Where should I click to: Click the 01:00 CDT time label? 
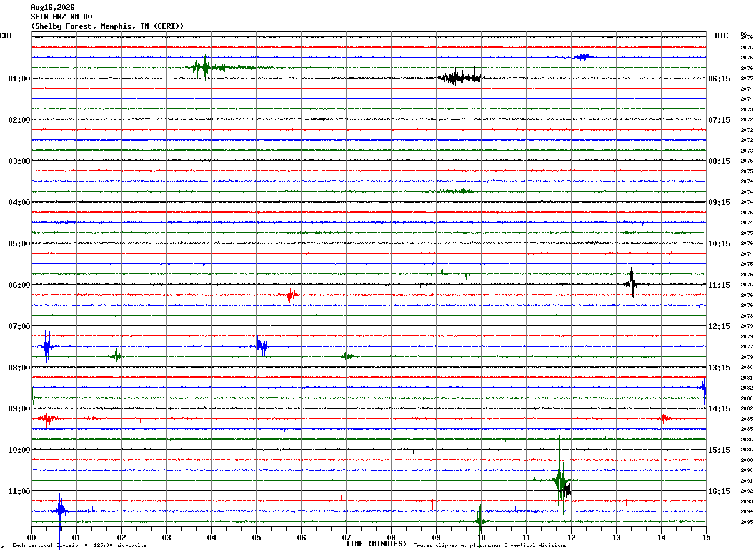click(19, 79)
